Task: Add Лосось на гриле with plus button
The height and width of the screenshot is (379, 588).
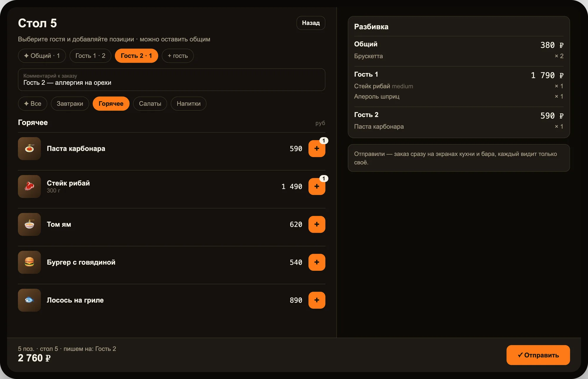Action: [317, 300]
